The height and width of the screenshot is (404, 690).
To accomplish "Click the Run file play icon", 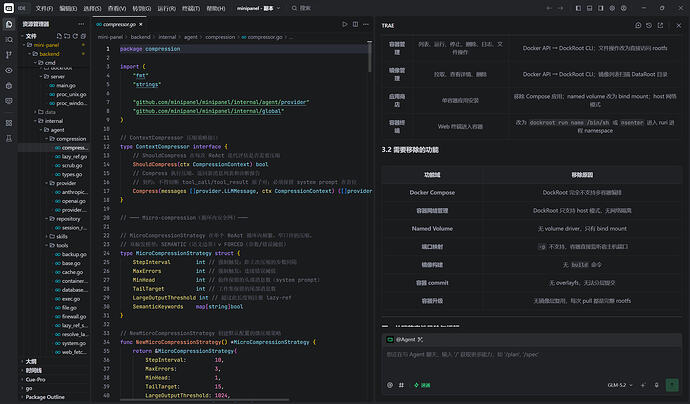I will [345, 24].
